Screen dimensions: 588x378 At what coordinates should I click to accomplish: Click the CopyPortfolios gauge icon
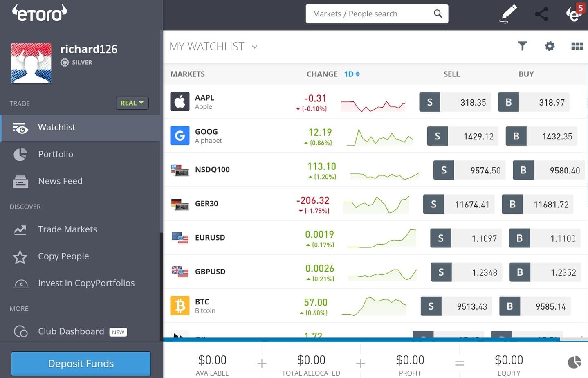[21, 284]
